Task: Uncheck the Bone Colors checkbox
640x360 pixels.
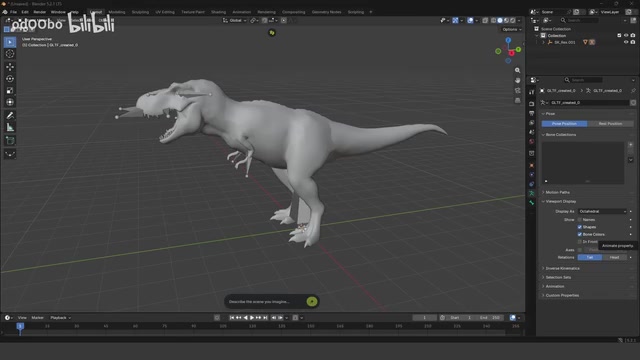Action: click(x=580, y=234)
